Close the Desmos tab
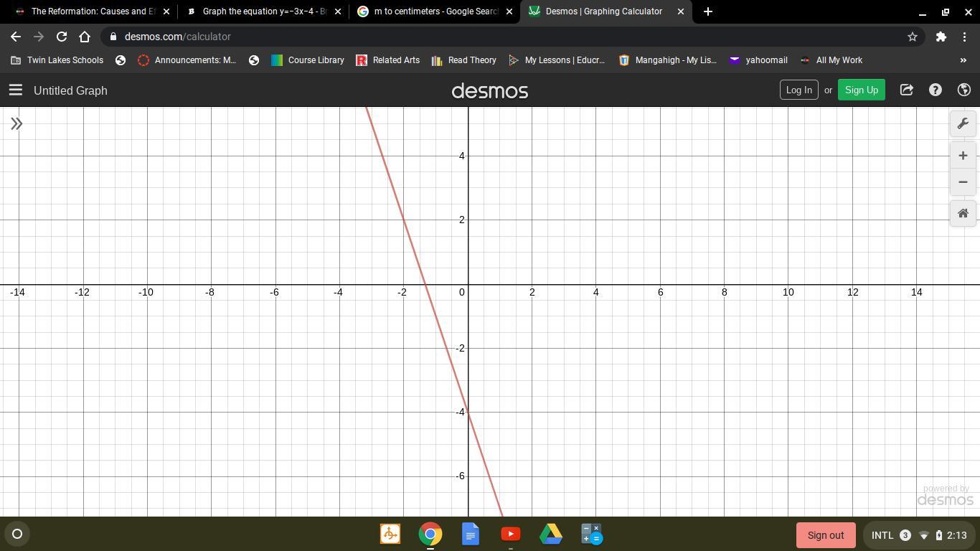This screenshot has width=980, height=551. click(681, 11)
